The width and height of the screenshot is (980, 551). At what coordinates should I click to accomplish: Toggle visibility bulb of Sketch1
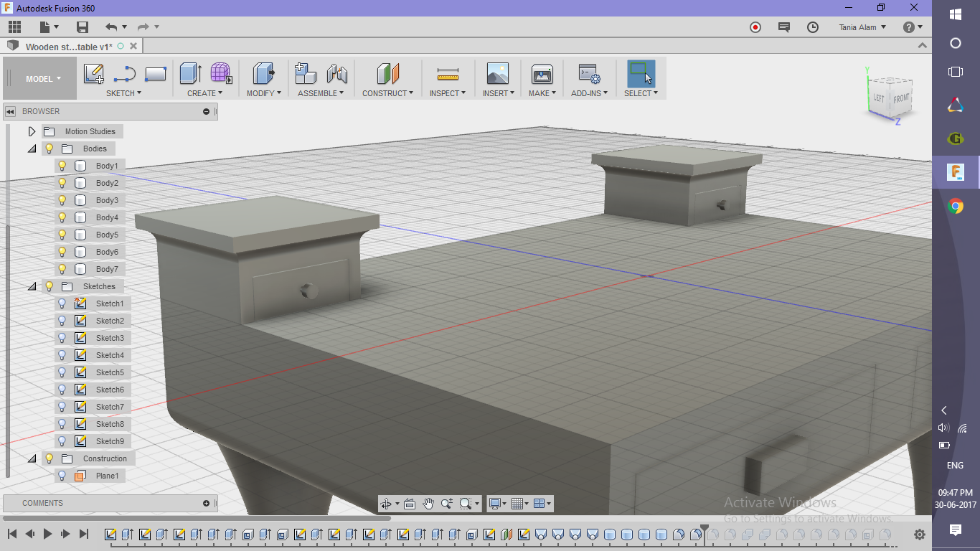pyautogui.click(x=62, y=303)
